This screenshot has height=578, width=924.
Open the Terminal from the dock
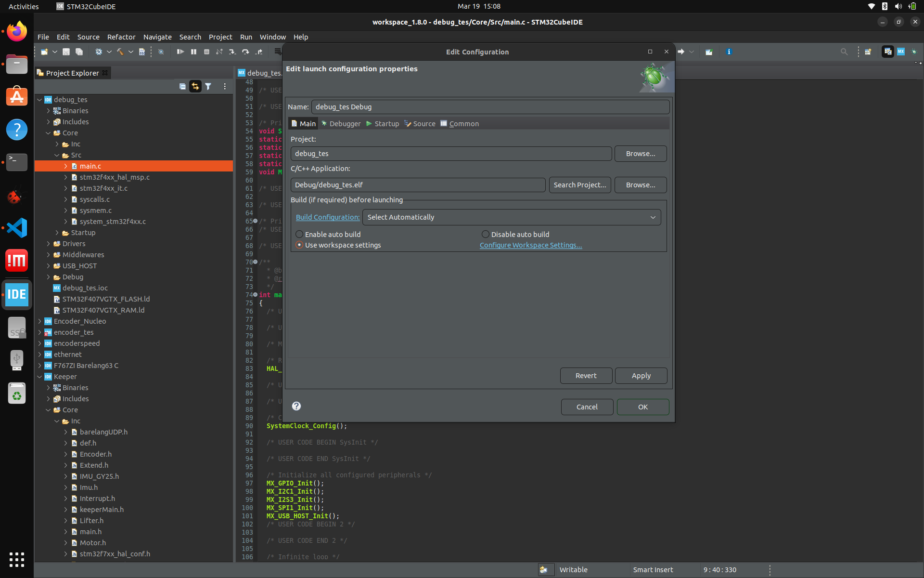point(17,162)
